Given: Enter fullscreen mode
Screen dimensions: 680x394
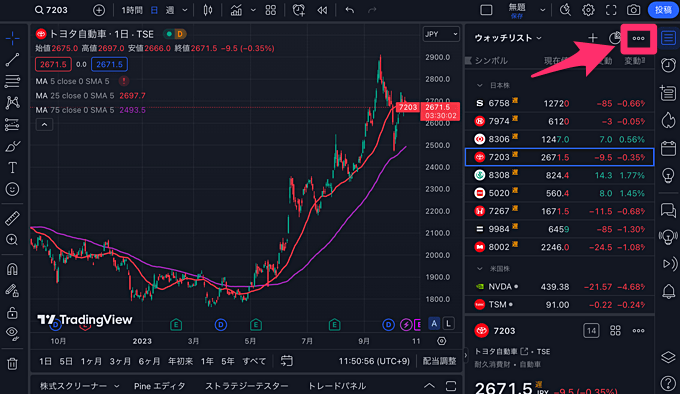Looking at the screenshot, I should 611,10.
